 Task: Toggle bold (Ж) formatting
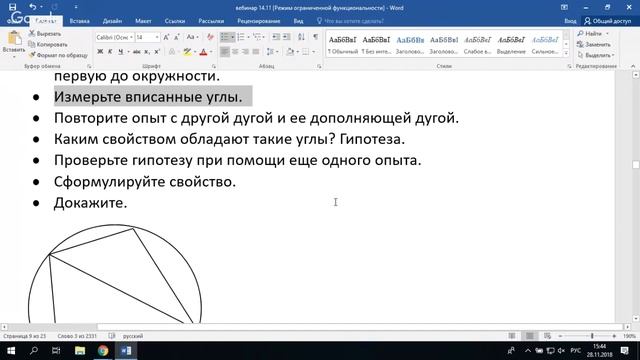pos(100,52)
